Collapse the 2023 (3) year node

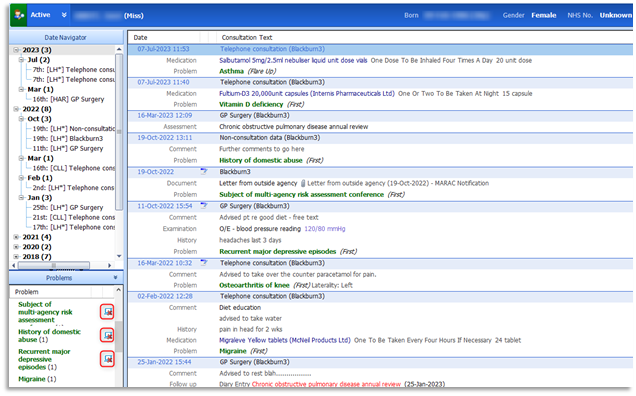(16, 50)
